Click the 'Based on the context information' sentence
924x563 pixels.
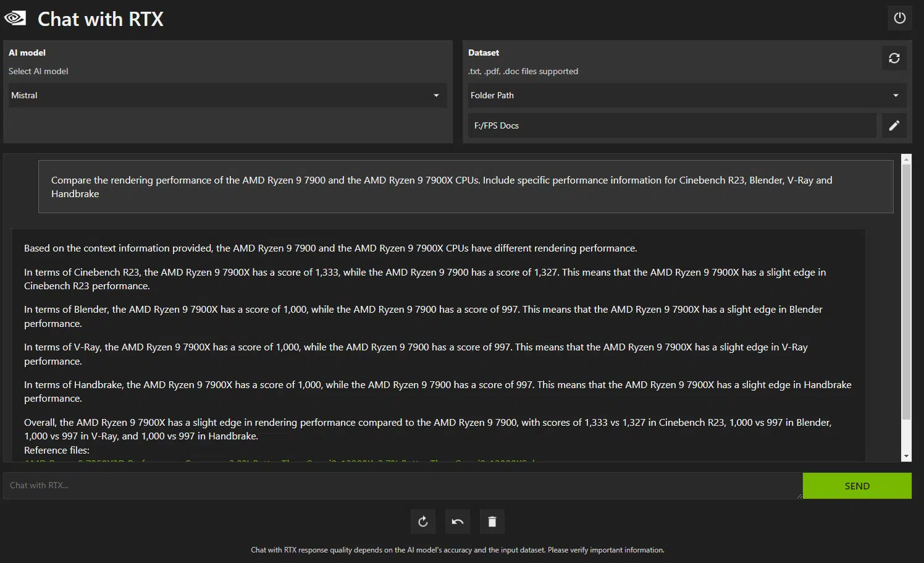pyautogui.click(x=330, y=248)
